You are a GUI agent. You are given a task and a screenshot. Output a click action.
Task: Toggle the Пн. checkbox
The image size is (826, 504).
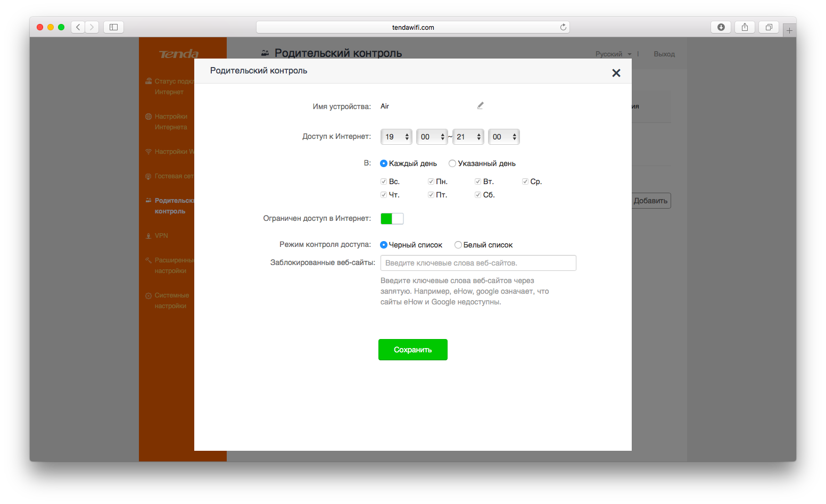pyautogui.click(x=431, y=181)
